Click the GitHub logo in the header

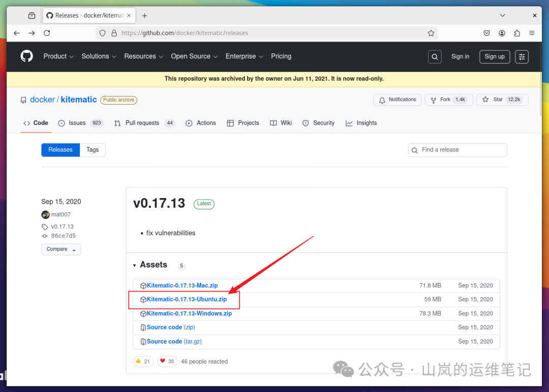click(26, 56)
